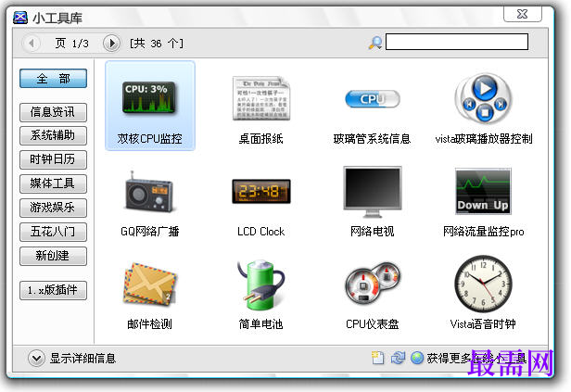Select the 玻璃管系统信息 CPU gadget icon
The height and width of the screenshot is (392, 571).
(373, 99)
